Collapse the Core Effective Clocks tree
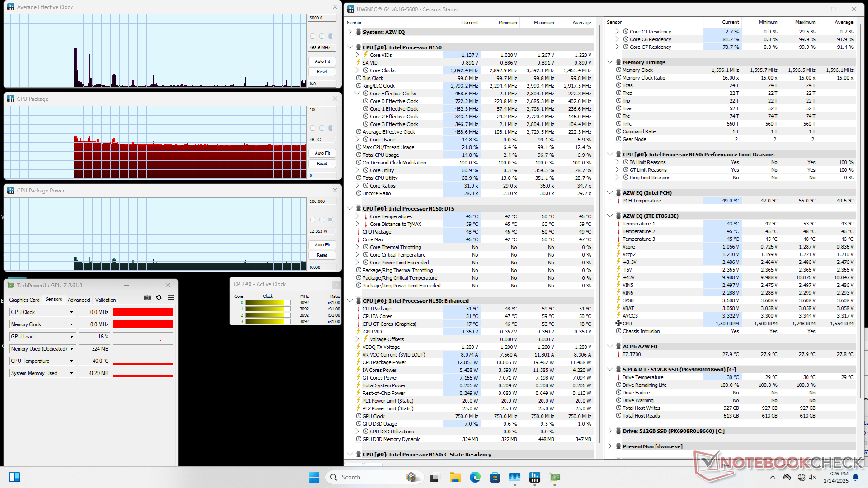The width and height of the screenshot is (868, 488). (357, 94)
